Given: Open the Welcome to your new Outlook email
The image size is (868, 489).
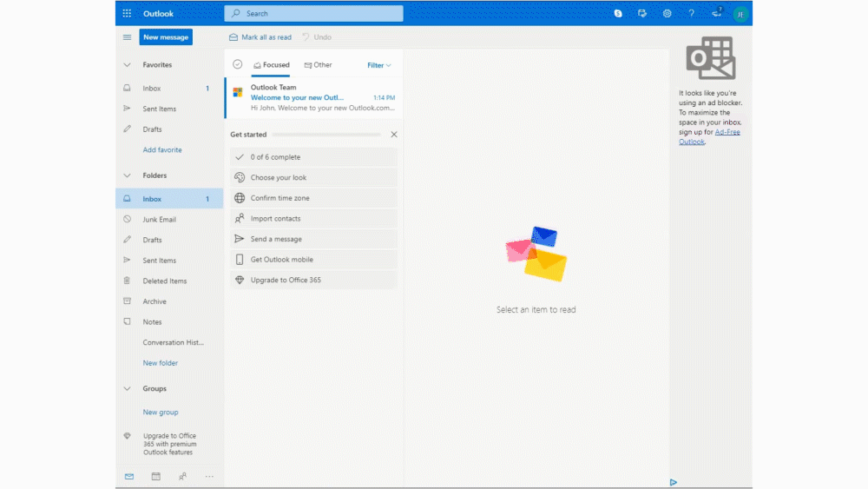Looking at the screenshot, I should tap(314, 97).
